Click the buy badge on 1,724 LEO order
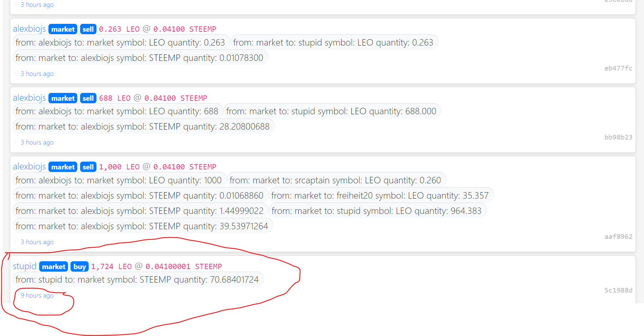Viewport: 644px width, 336px height. pos(79,266)
